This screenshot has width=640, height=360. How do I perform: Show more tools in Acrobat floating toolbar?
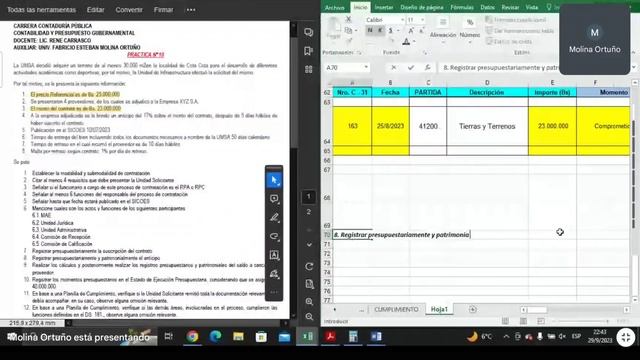(x=274, y=292)
